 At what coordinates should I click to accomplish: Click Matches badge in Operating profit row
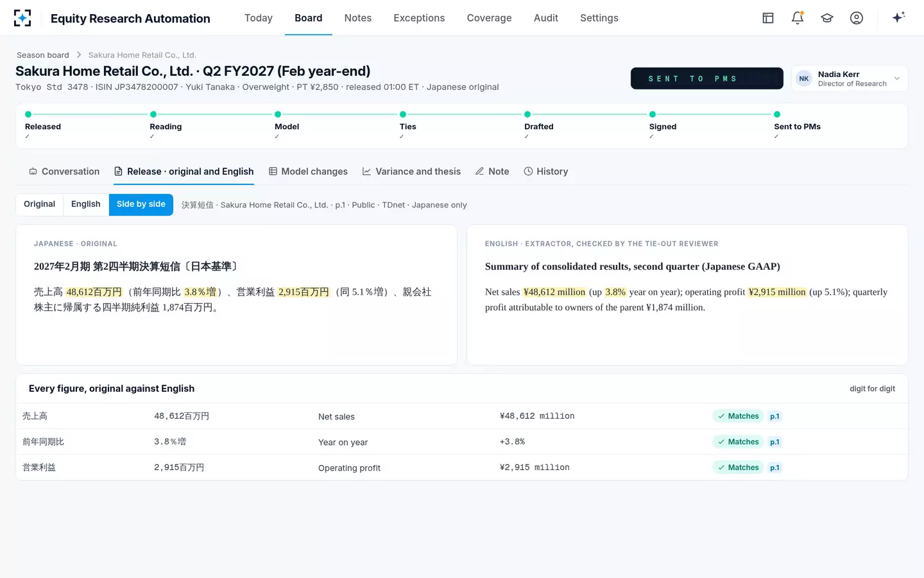pos(738,468)
